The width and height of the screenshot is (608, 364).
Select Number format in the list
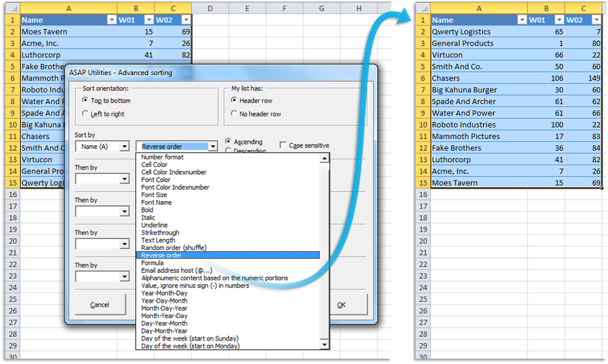click(x=228, y=157)
